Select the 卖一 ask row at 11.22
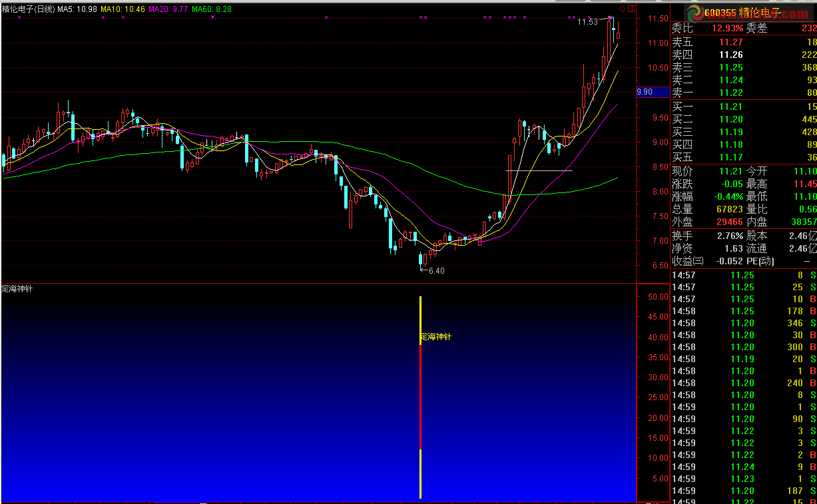The height and width of the screenshot is (504, 817). click(x=744, y=93)
